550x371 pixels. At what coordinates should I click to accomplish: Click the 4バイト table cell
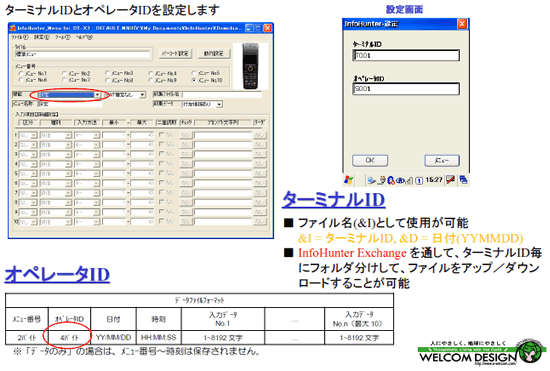[69, 338]
